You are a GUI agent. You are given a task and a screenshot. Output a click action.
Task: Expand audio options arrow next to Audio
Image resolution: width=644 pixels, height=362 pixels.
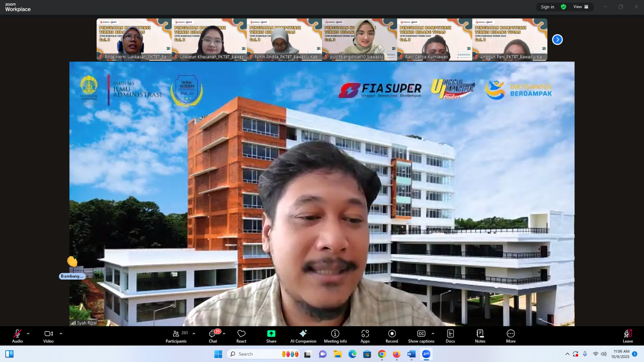[x=28, y=333]
